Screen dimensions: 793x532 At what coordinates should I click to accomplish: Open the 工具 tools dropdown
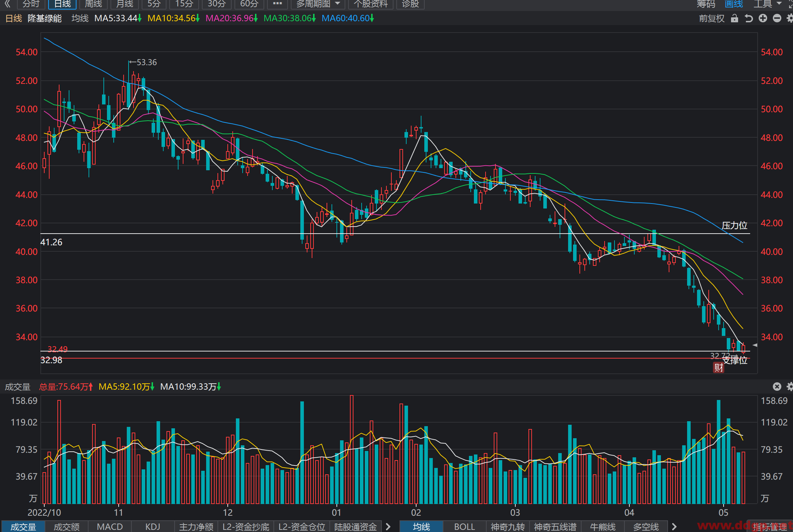[x=767, y=4]
